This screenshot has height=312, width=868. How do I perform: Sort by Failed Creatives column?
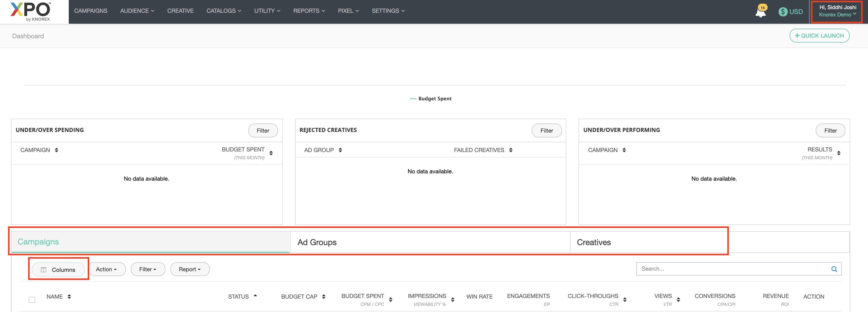click(511, 150)
